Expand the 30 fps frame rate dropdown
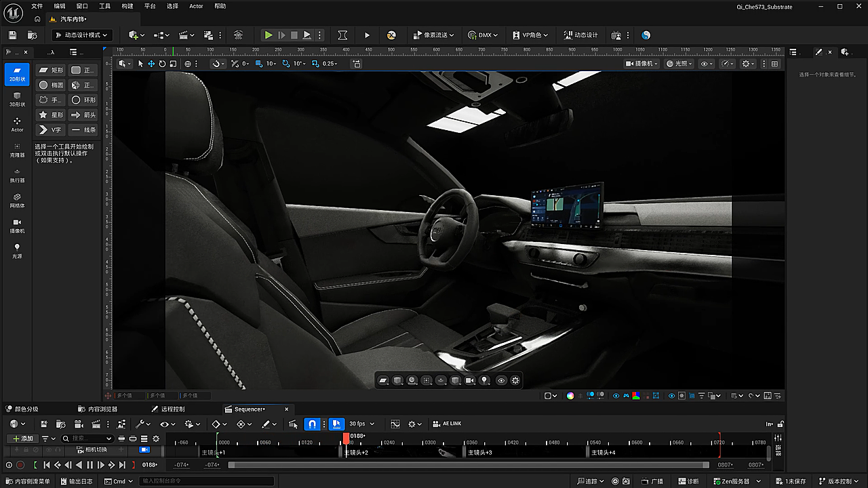868x488 pixels. [361, 424]
